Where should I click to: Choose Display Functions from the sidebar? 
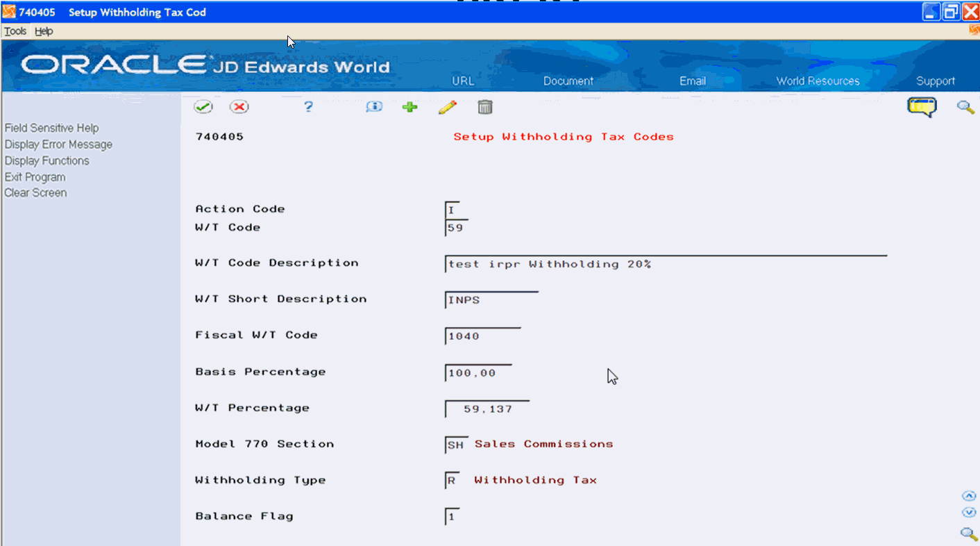click(47, 160)
